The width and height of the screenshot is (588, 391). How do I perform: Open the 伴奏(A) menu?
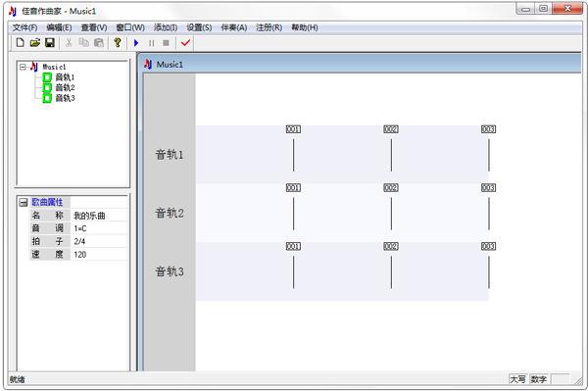(233, 27)
